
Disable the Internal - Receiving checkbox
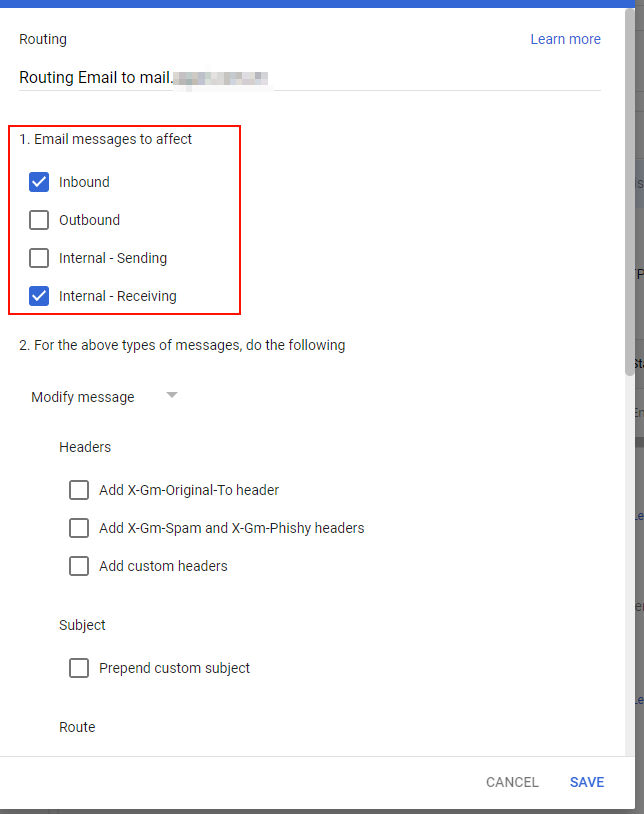tap(39, 296)
